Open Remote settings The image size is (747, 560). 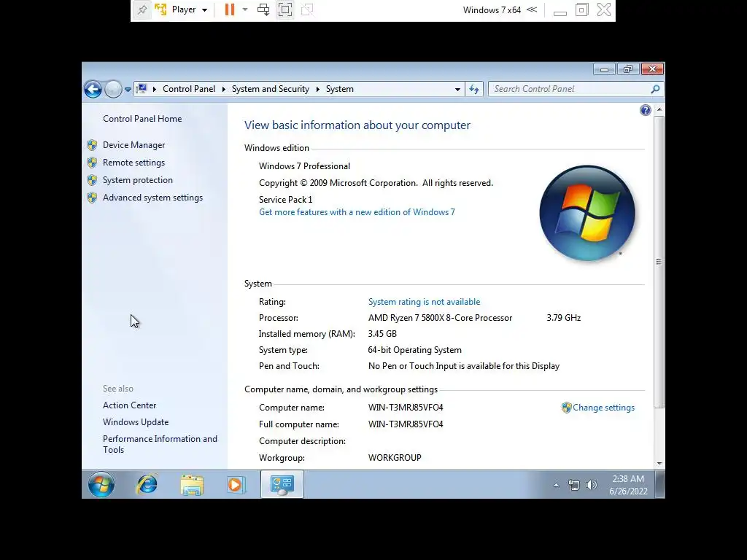click(x=134, y=163)
